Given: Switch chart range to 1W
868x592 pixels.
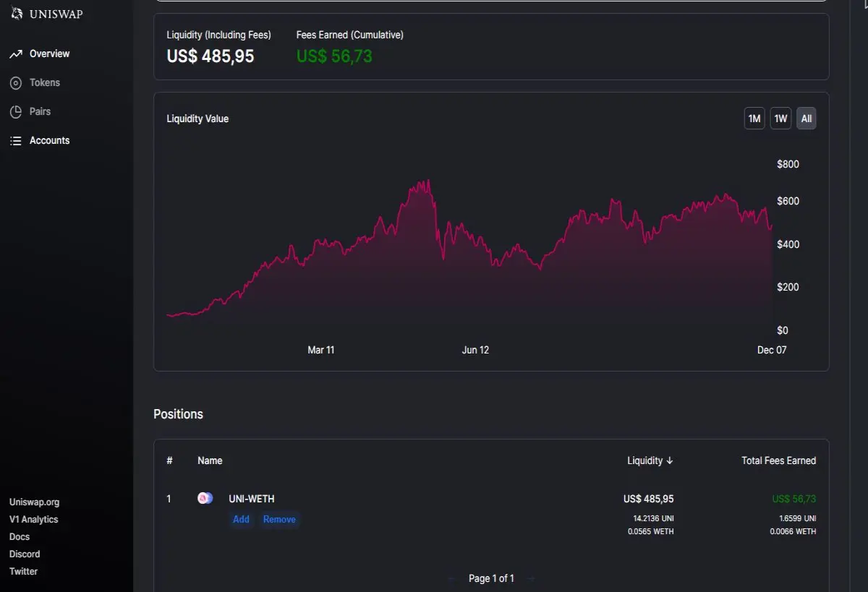Looking at the screenshot, I should [x=780, y=119].
